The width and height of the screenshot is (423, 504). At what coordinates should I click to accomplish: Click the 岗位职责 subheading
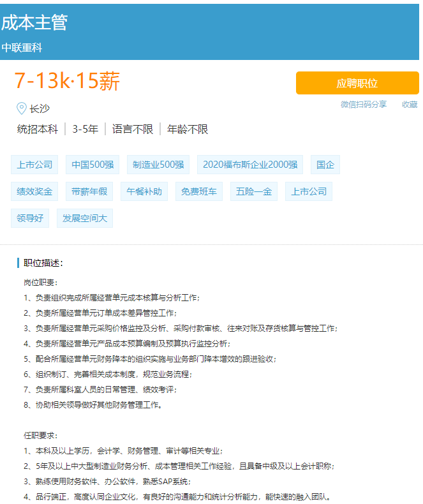pos(40,283)
